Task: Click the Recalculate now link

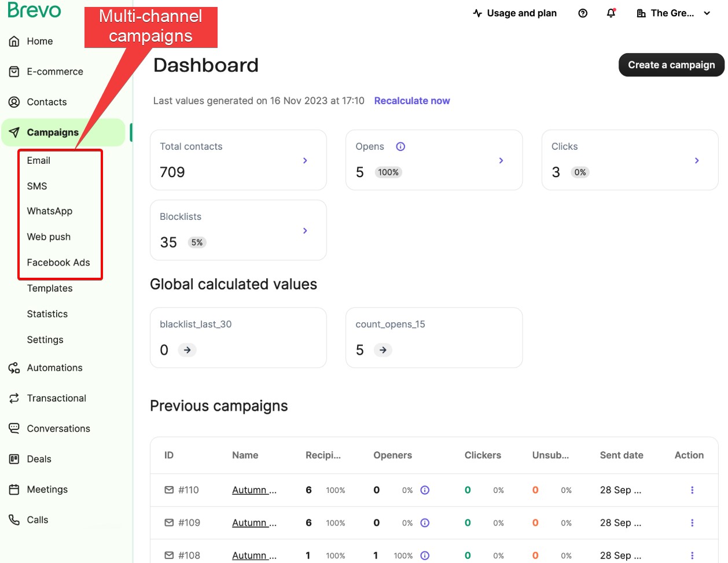Action: [x=411, y=101]
